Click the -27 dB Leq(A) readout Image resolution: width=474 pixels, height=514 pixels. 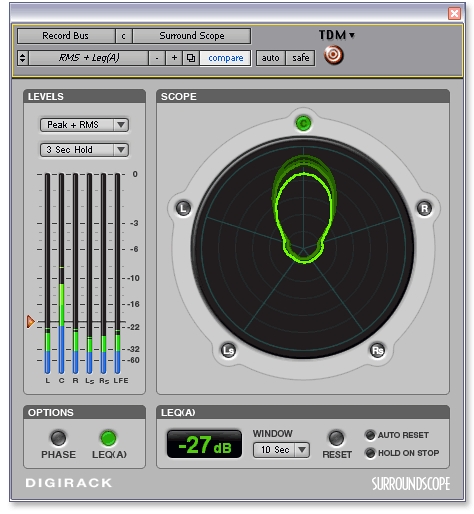(204, 444)
